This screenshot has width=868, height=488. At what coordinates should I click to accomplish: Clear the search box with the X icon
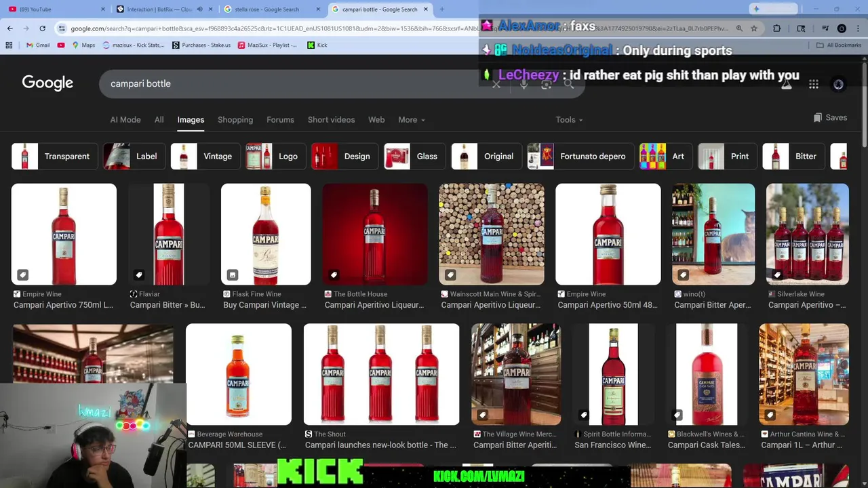[x=496, y=84]
